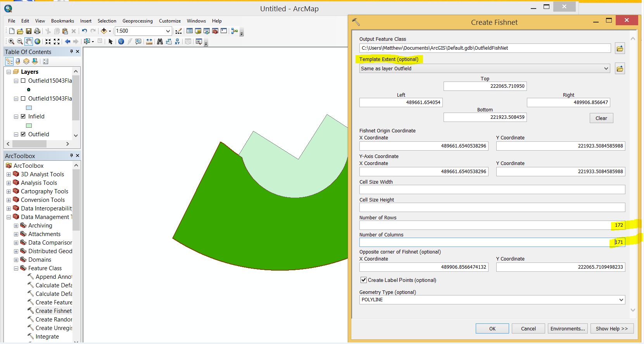Screen dimensions: 644x344
Task: Open the Catalog window icon
Action: (x=198, y=31)
